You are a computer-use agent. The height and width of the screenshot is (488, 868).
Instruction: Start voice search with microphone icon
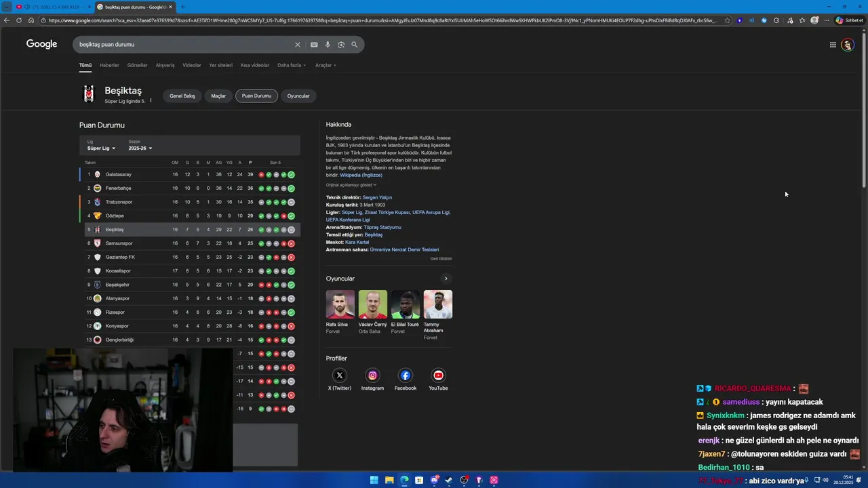328,45
